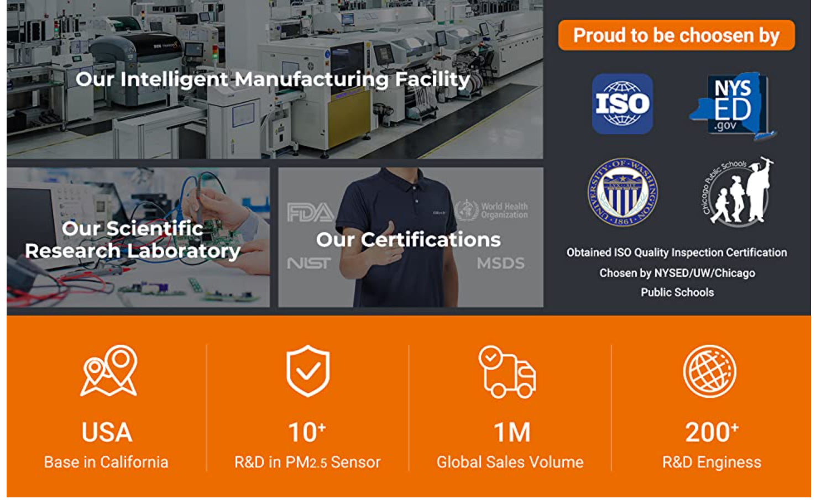
Task: Click the '200+' figure
Action: (712, 432)
